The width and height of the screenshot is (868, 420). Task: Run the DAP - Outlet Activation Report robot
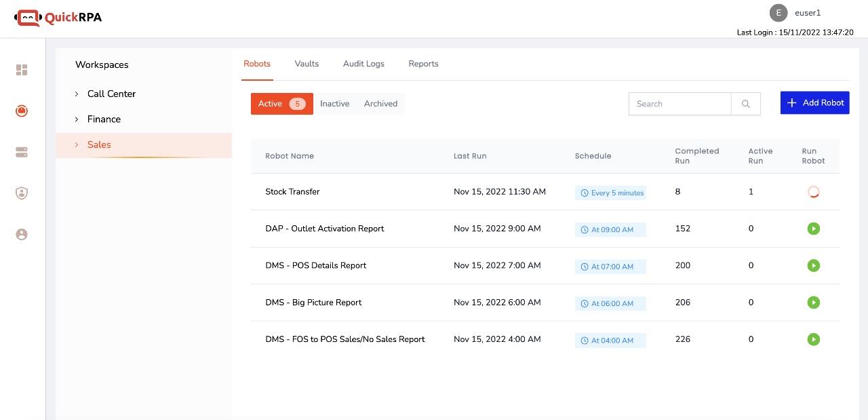(814, 229)
